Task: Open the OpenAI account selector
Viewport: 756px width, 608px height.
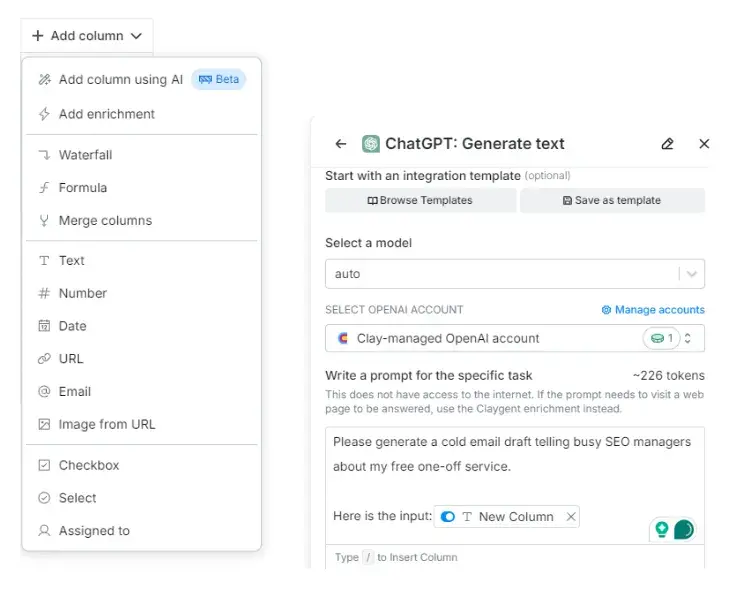Action: (514, 339)
